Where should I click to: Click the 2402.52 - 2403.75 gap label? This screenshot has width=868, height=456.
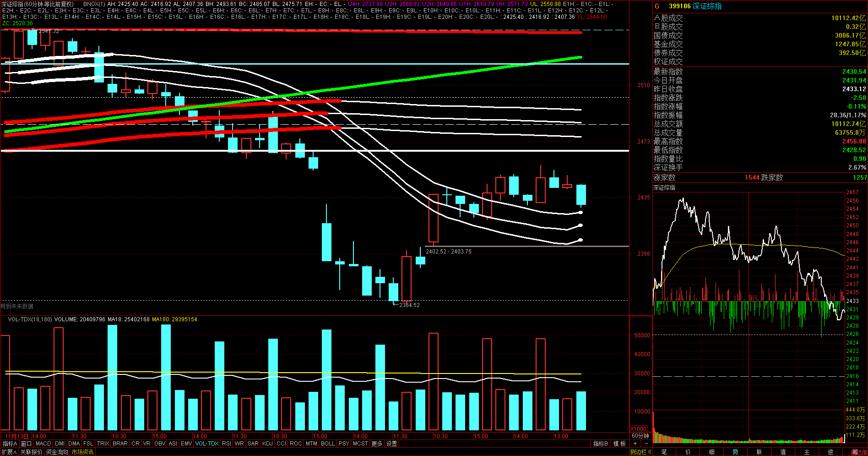(449, 252)
